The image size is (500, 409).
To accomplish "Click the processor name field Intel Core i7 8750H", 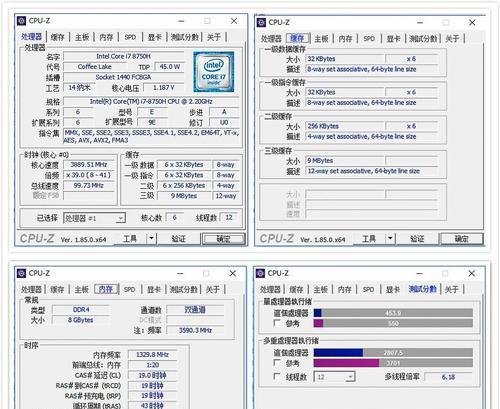I will [124, 56].
